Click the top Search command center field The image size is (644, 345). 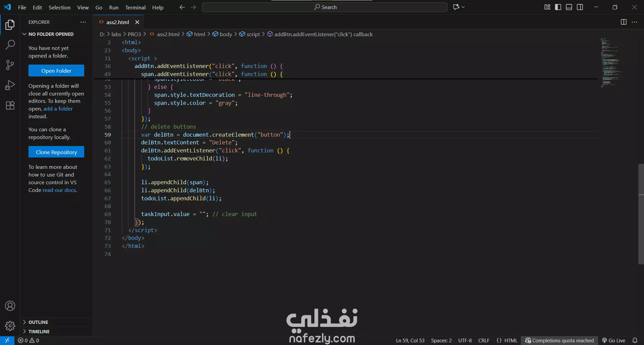tap(325, 7)
